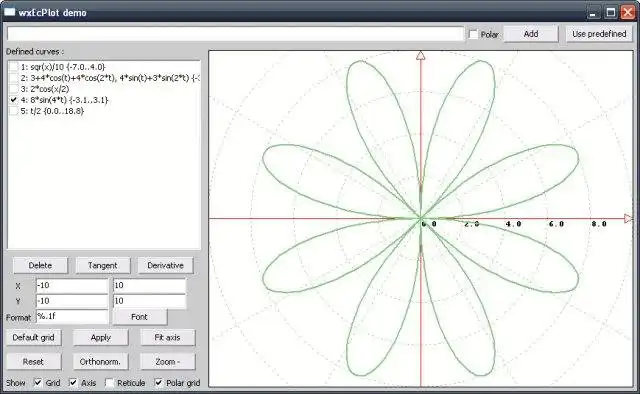Maximize the wxEcPlot demo window
The width and height of the screenshot is (640, 394).
[x=611, y=12]
